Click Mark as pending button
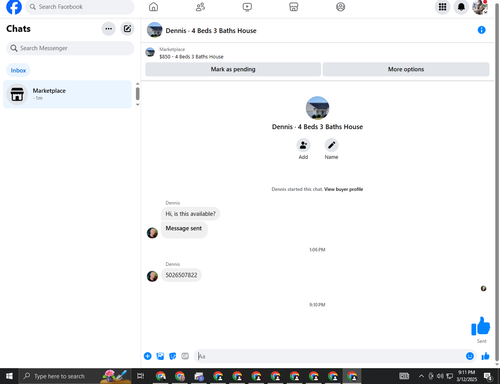500x384 pixels. click(x=233, y=69)
